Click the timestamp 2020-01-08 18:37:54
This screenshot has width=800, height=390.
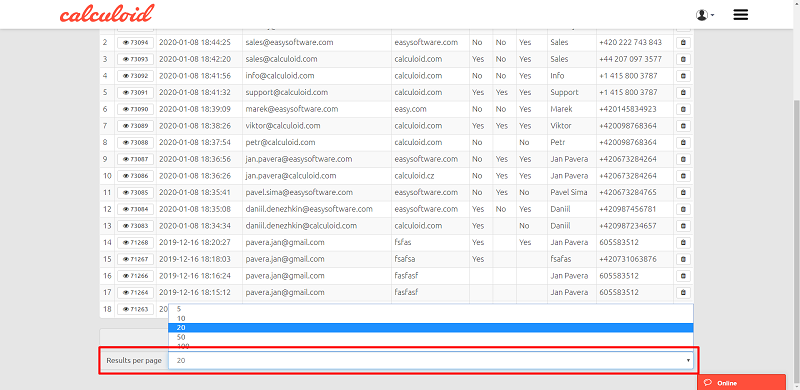[195, 142]
